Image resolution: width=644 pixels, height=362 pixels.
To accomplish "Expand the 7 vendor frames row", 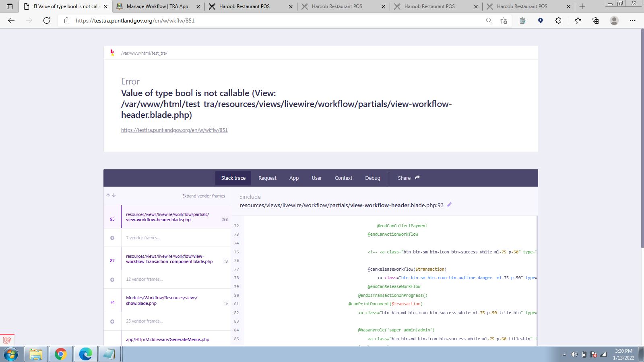I will coord(167,238).
